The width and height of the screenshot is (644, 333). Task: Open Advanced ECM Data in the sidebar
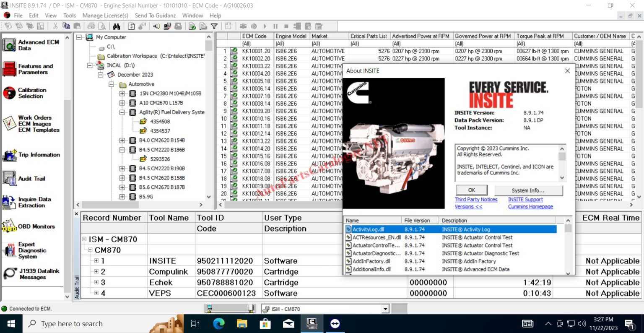point(32,45)
